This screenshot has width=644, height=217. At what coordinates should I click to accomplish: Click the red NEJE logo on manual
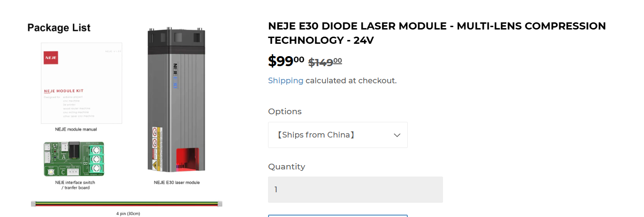51,58
